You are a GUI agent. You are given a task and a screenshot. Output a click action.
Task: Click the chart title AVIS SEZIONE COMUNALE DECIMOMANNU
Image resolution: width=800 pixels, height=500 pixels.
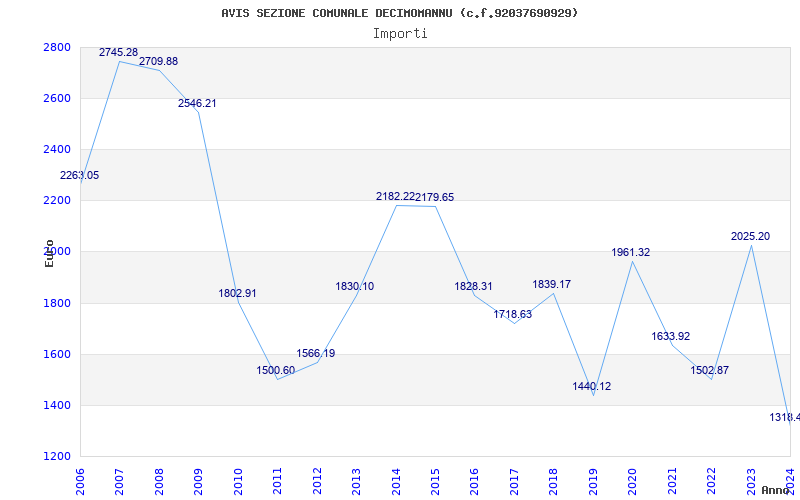click(400, 13)
